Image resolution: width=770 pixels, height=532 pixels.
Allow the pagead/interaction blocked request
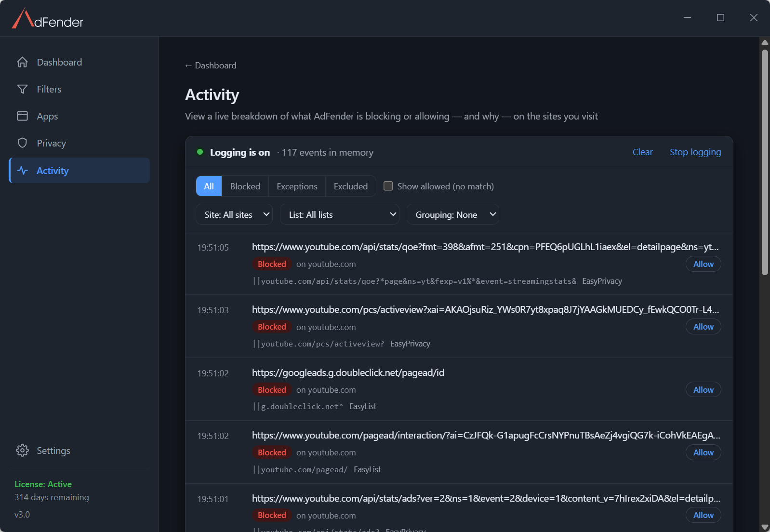[704, 452]
